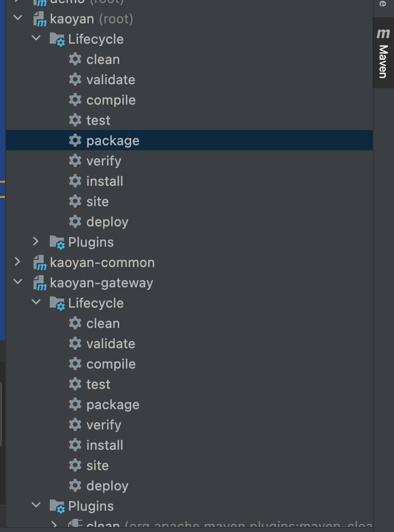Viewport: 394px width, 532px height.
Task: Run the deploy goal of kaoyan root
Action: (x=107, y=222)
